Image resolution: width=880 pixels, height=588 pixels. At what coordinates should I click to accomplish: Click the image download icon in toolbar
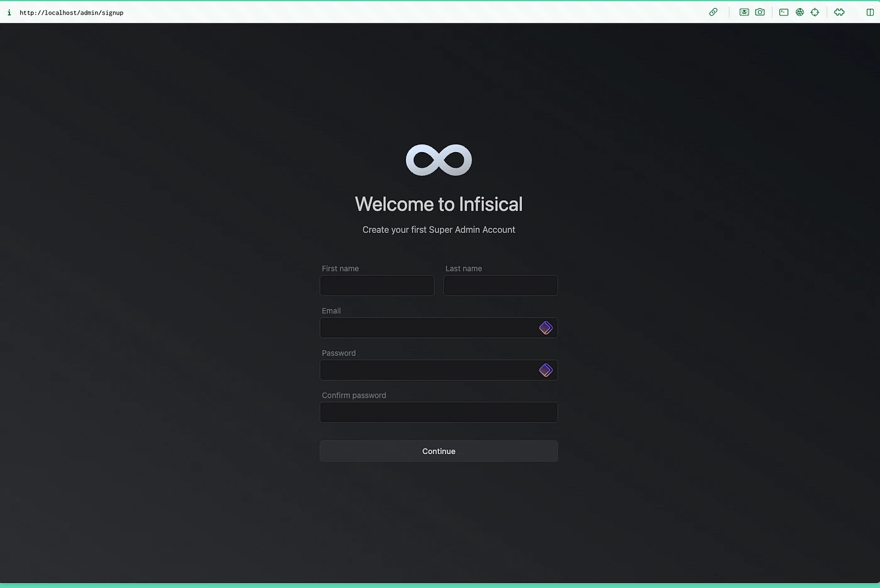point(744,12)
